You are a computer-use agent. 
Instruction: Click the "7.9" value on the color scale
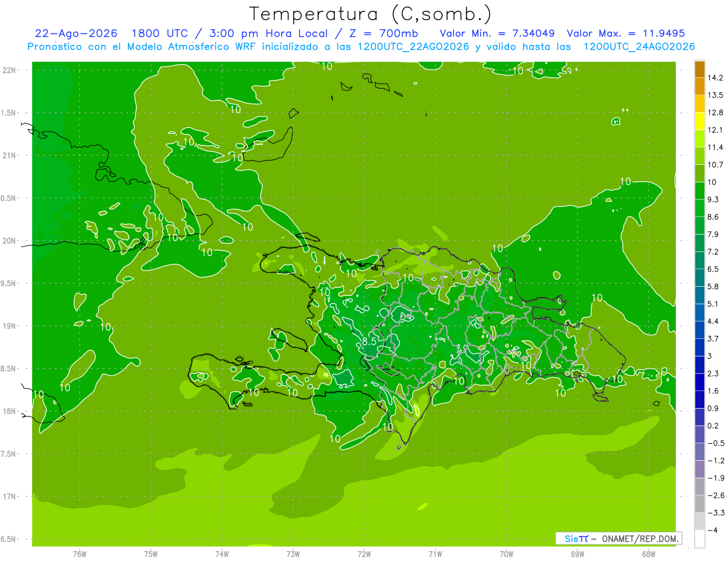click(x=713, y=234)
